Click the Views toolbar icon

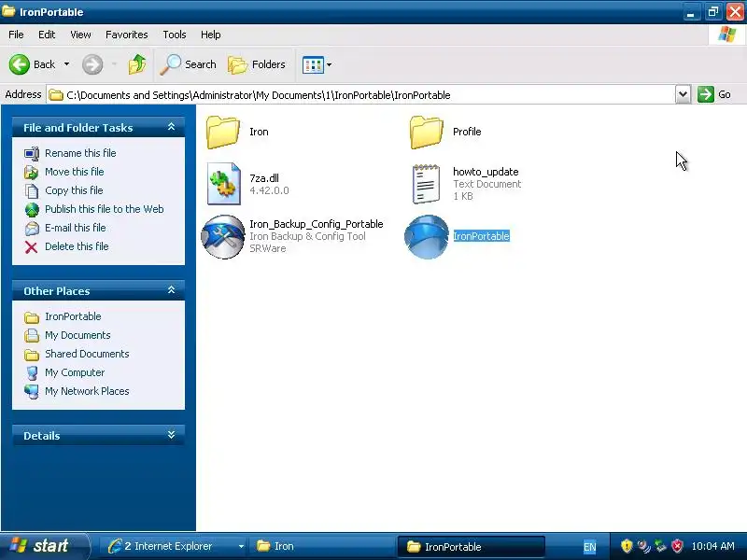313,64
